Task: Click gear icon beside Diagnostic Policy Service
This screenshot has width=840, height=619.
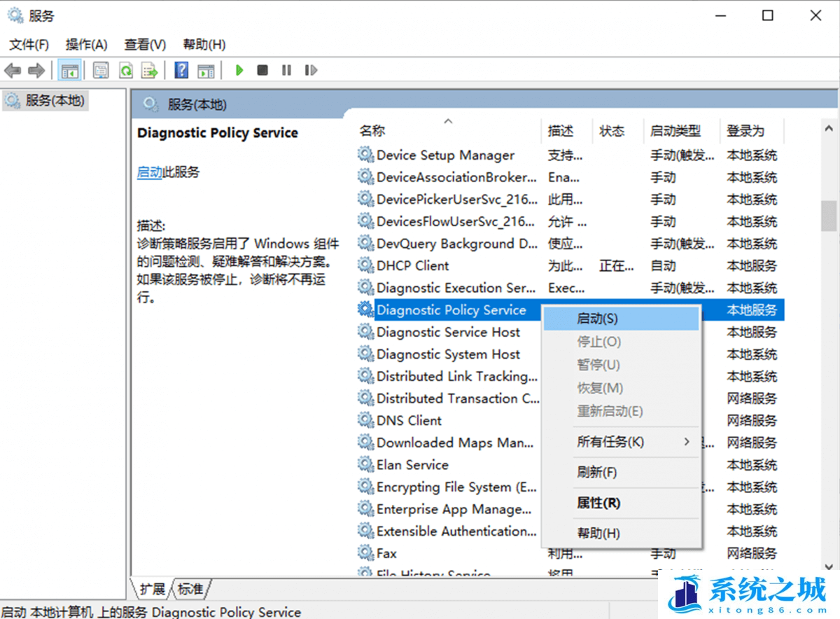Action: point(365,309)
